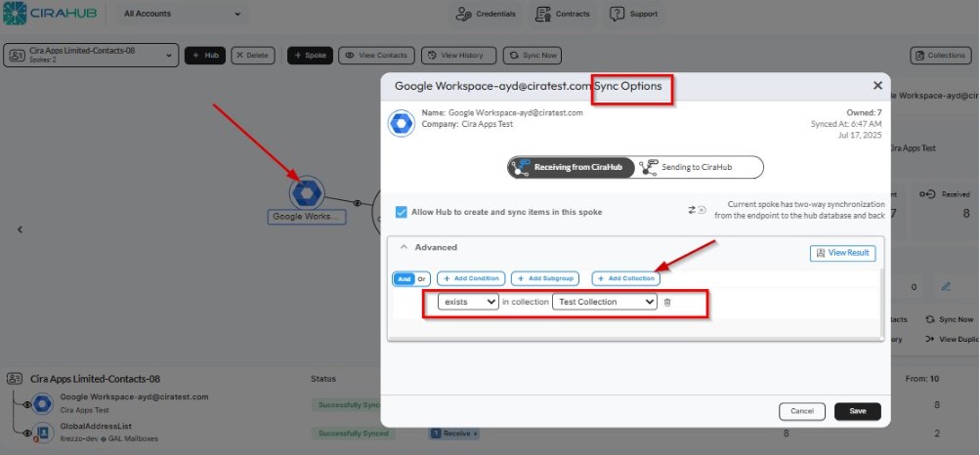The height and width of the screenshot is (455, 980).
Task: Click the Received counter icon
Action: (927, 194)
